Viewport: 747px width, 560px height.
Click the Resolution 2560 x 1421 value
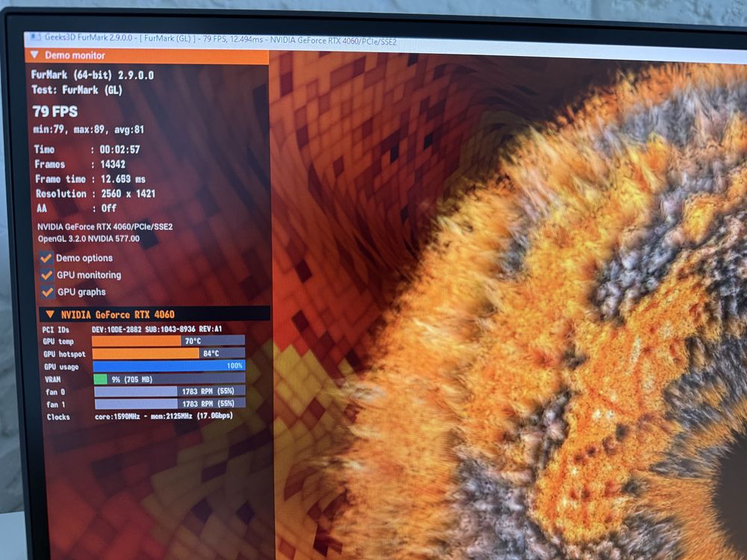[128, 193]
